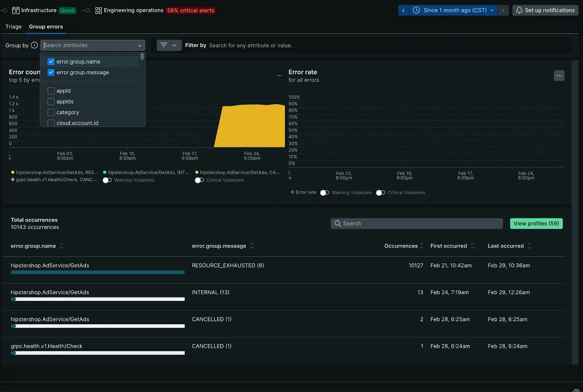Go to previous time range arrow

coord(403,10)
